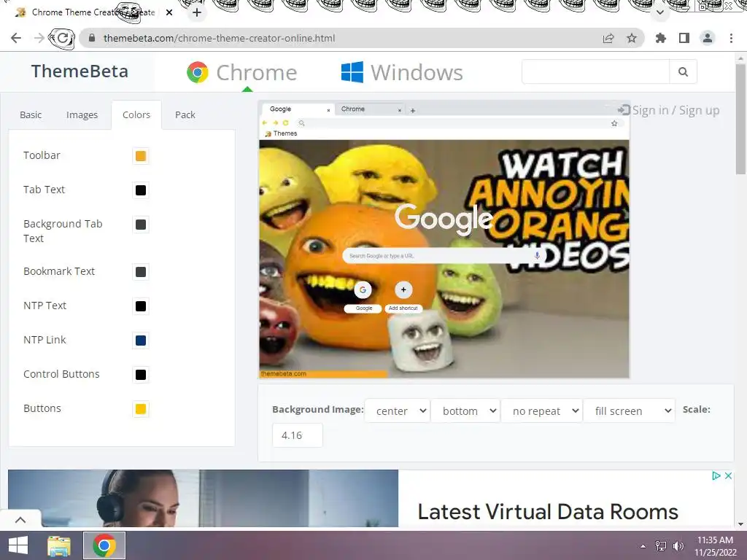747x560 pixels.
Task: Switch to the Images tab
Action: point(82,114)
